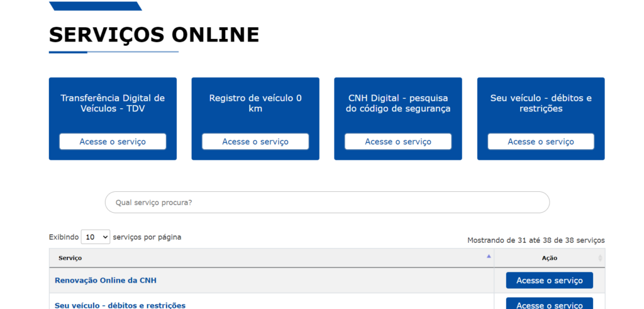Screen dimensions: 644x309
Task: Select the 'Registro de veículo 0 km' card title
Action: (255, 103)
